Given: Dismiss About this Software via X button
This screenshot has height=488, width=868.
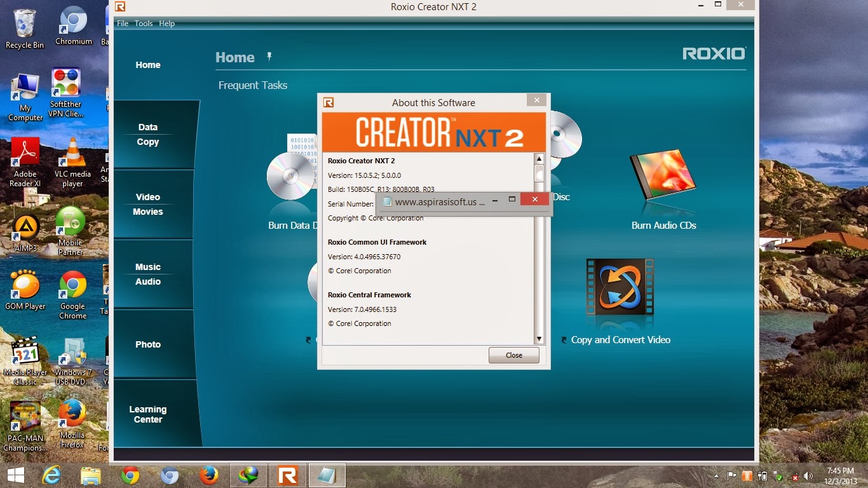Looking at the screenshot, I should 536,100.
